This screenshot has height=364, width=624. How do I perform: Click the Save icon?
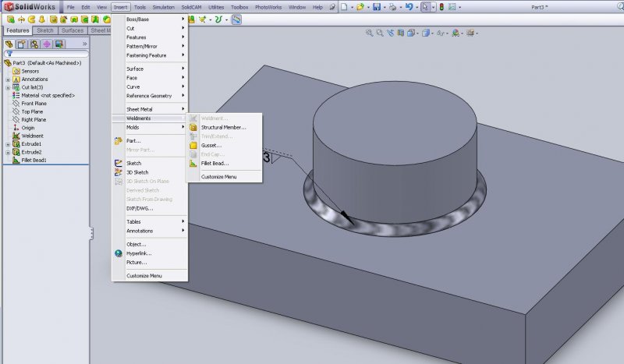click(x=377, y=7)
